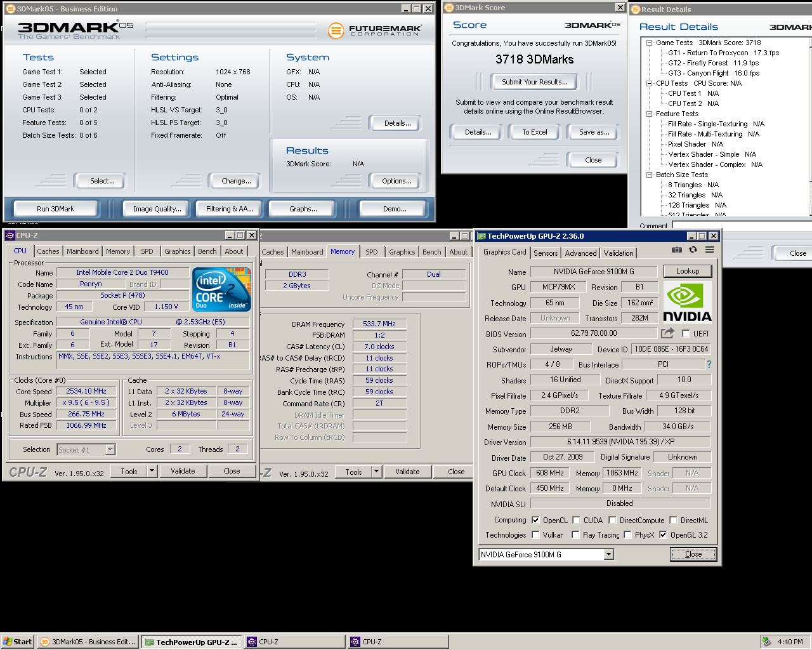Open the Tools dropdown arrow in CPU-Z CPU tab window
The height and width of the screenshot is (650, 812).
coord(152,471)
